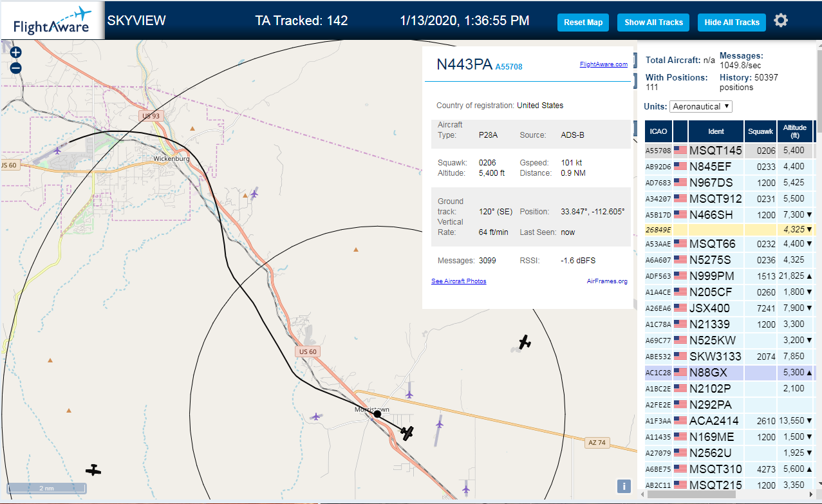Click Hide All Tracks button

[732, 23]
